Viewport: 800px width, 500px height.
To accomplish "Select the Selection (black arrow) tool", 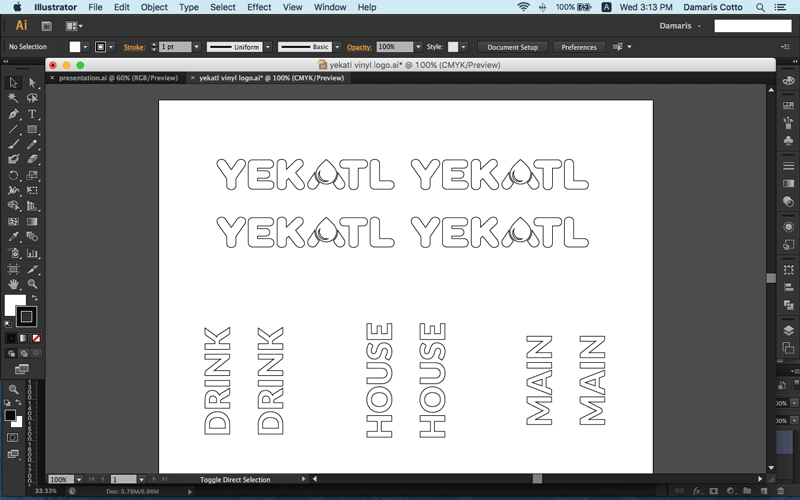I will [13, 83].
